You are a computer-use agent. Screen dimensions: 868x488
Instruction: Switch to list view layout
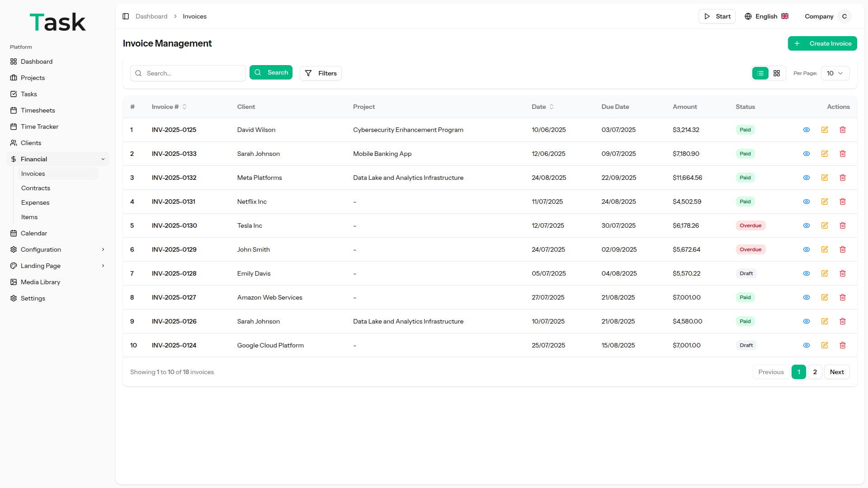(x=760, y=73)
